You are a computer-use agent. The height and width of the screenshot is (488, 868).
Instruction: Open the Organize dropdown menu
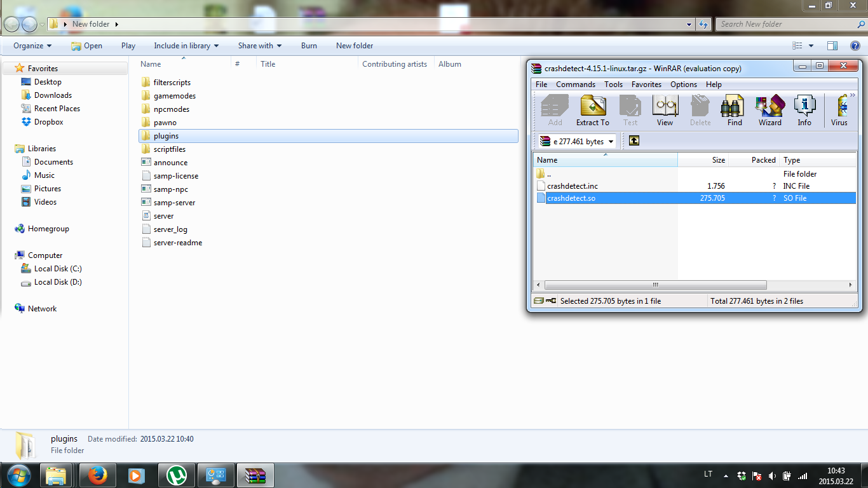[32, 46]
